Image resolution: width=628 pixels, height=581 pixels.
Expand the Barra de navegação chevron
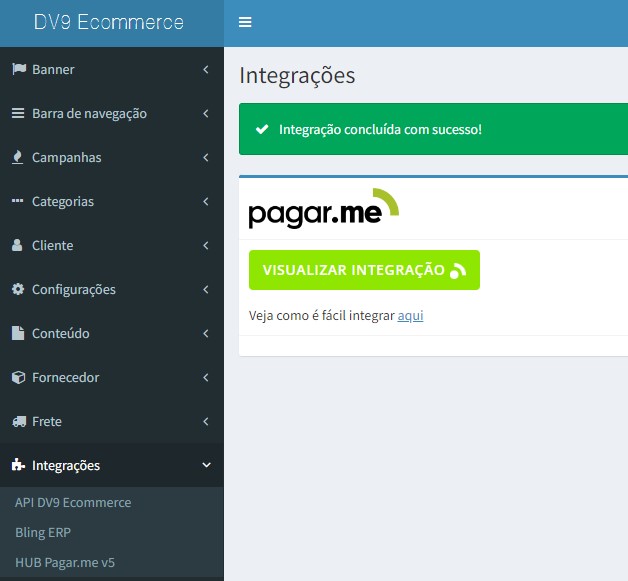pos(205,113)
